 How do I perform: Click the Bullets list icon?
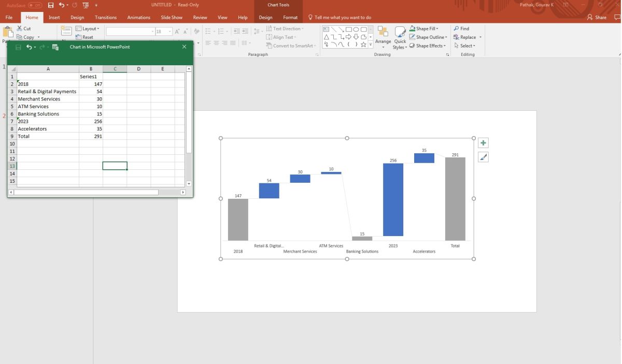pyautogui.click(x=209, y=32)
